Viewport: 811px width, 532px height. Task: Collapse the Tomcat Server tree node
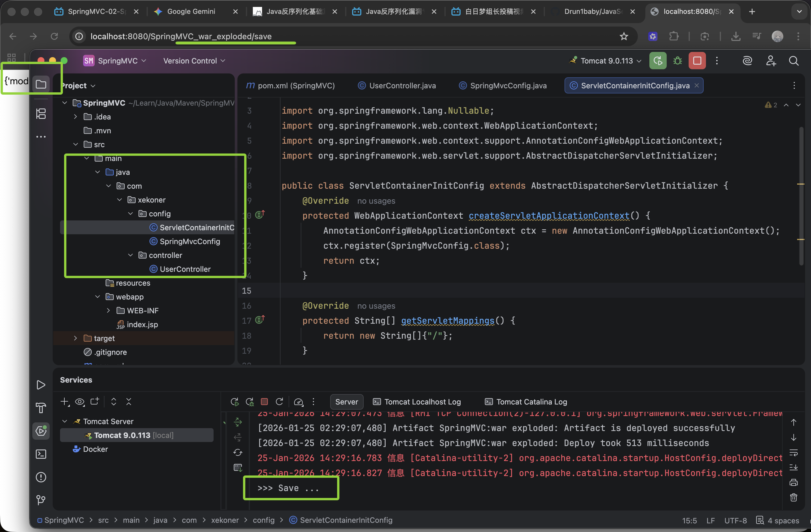(x=65, y=421)
